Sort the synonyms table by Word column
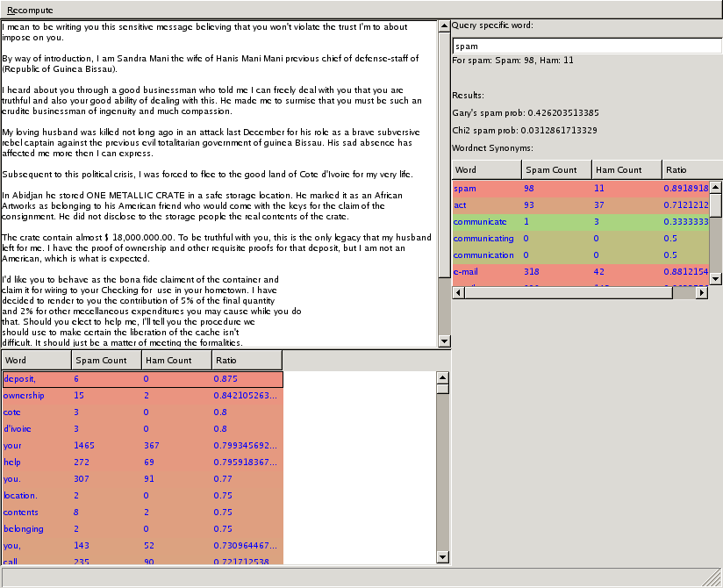This screenshot has height=588, width=723. (487, 169)
